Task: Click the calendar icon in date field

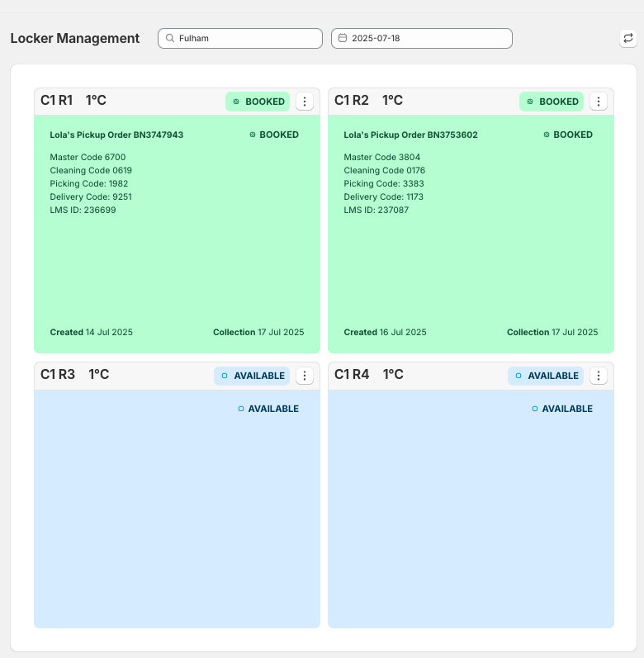Action: 343,38
